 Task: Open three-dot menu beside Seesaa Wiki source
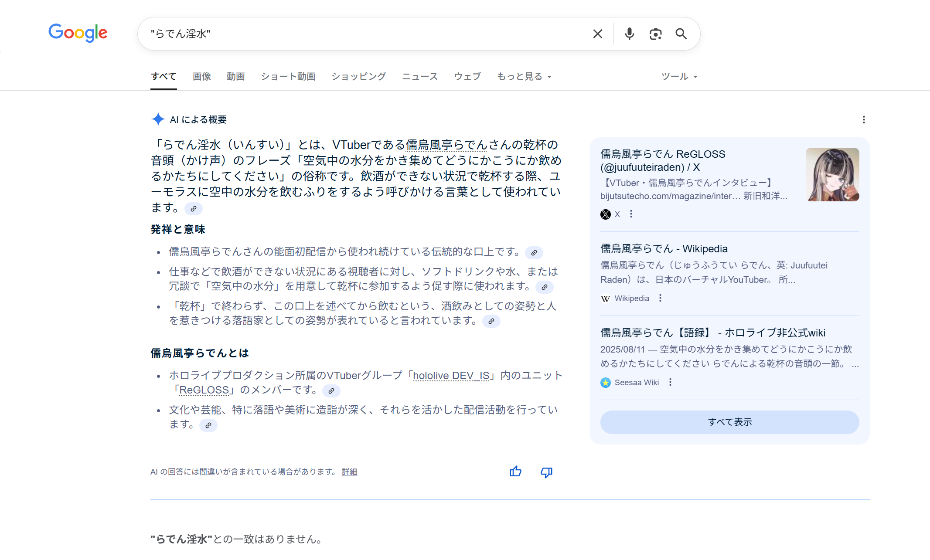point(670,382)
